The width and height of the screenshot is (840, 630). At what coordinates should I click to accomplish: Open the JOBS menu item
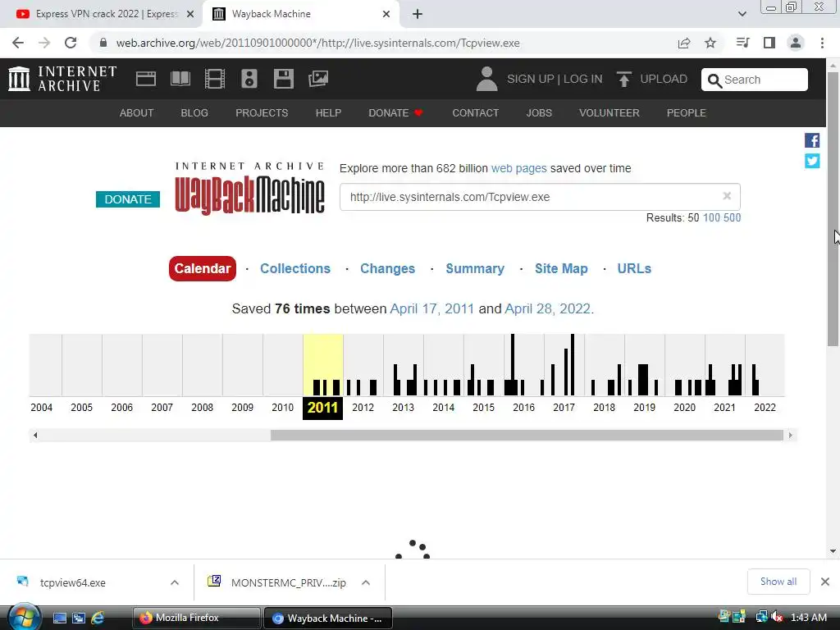(539, 113)
